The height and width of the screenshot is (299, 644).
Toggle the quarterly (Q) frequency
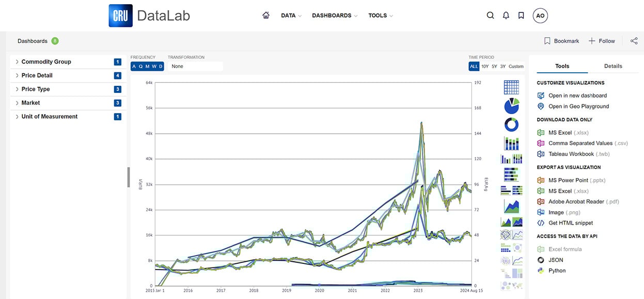[140, 66]
